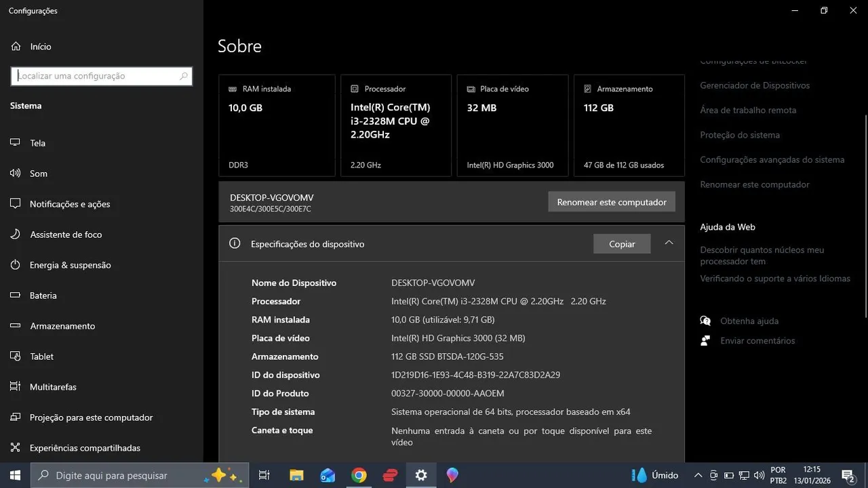Collapse the Especificações do dispositivo section
This screenshot has height=488, width=868.
(669, 243)
